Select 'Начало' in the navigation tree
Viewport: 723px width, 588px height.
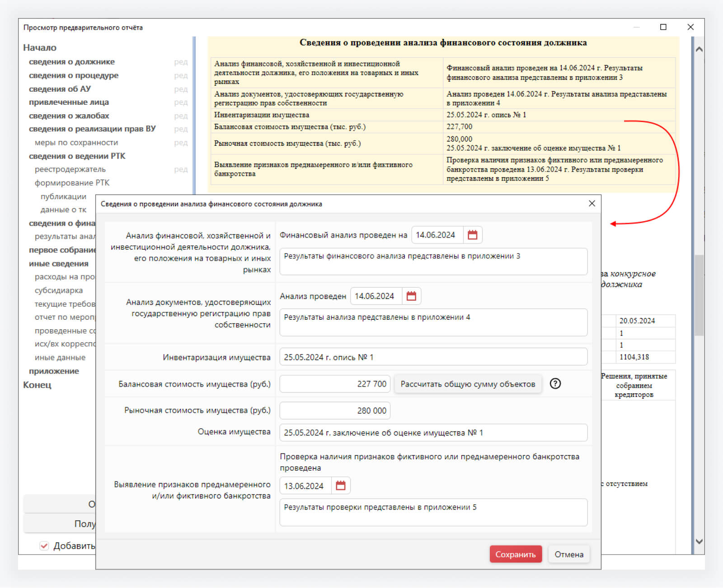40,47
